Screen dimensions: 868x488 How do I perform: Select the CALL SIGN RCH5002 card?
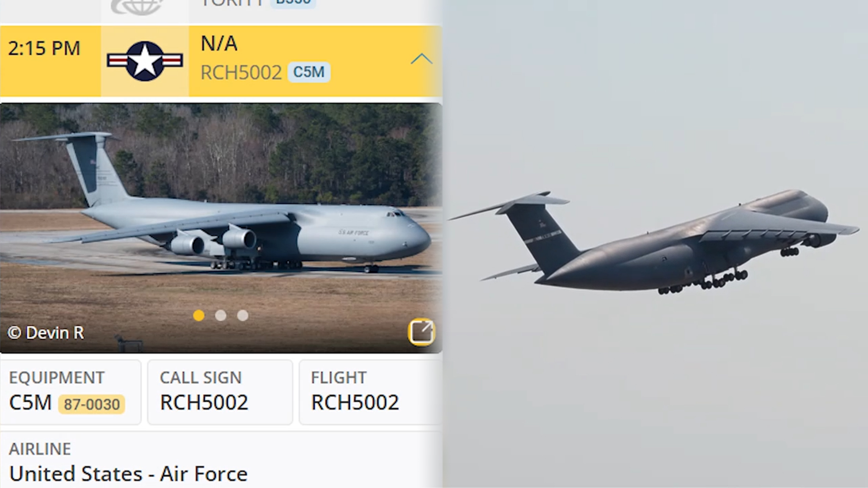coord(220,392)
